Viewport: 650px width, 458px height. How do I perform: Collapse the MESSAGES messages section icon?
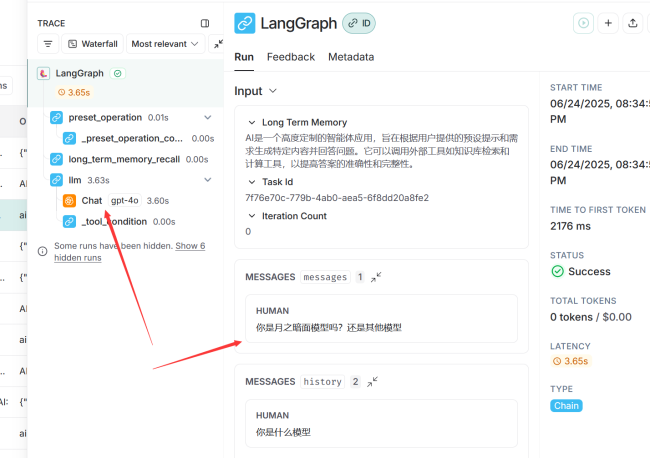click(x=376, y=277)
